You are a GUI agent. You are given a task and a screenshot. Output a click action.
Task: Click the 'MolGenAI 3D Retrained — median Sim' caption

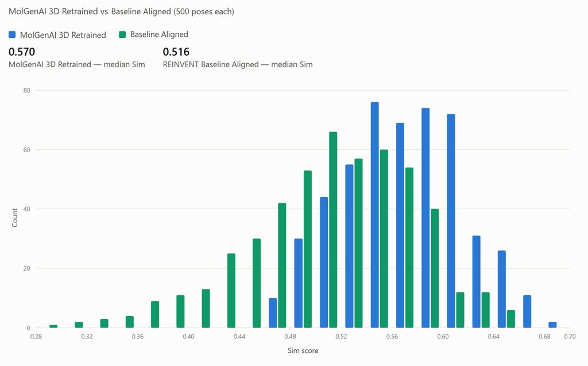[77, 64]
